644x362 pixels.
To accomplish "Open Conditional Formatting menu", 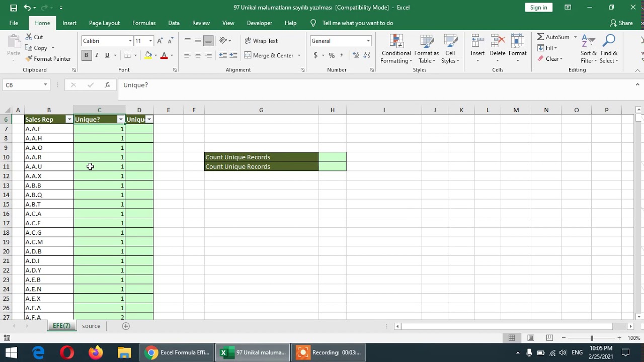I will click(x=396, y=49).
